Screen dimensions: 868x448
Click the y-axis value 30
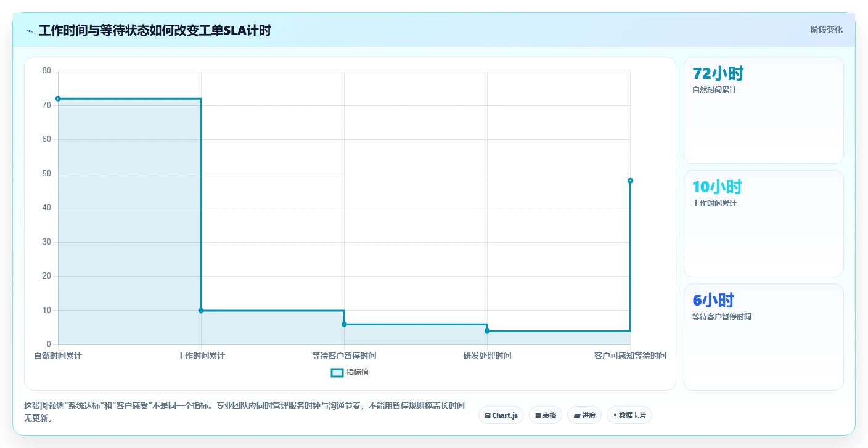[47, 242]
